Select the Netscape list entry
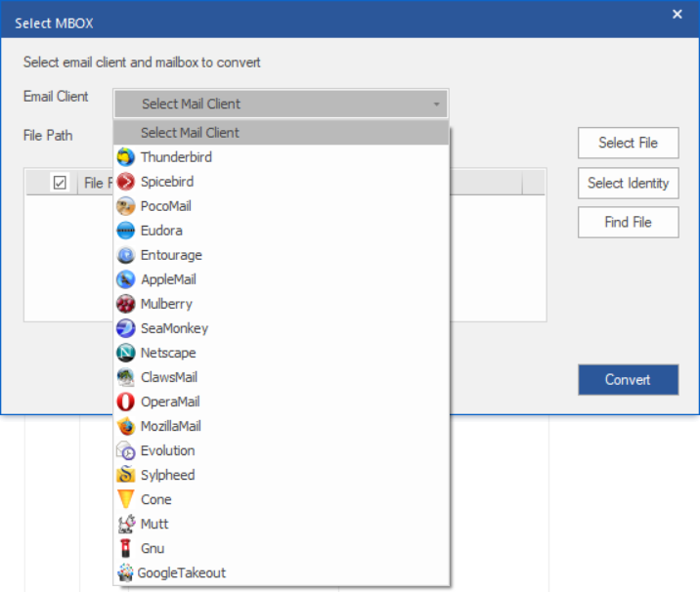 282,353
